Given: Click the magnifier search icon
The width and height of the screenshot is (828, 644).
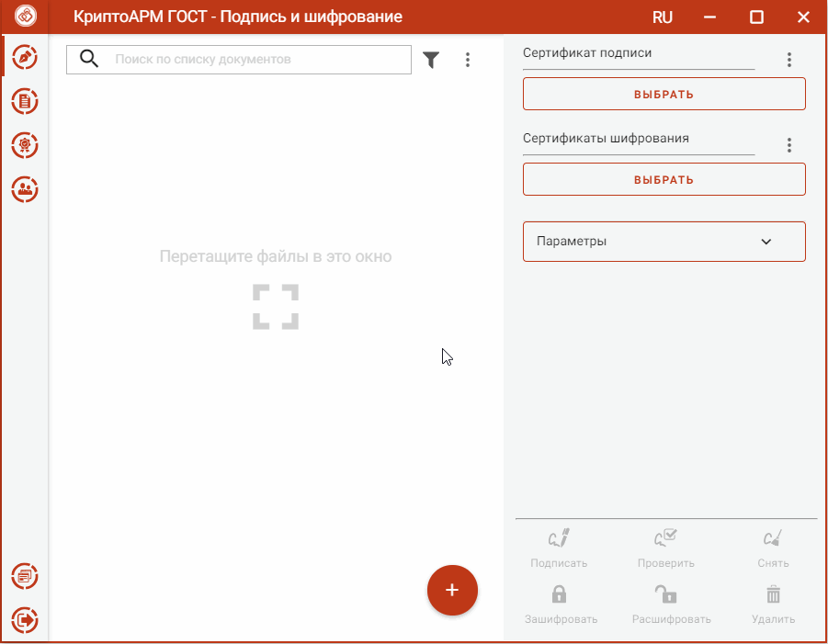Looking at the screenshot, I should pos(89,60).
